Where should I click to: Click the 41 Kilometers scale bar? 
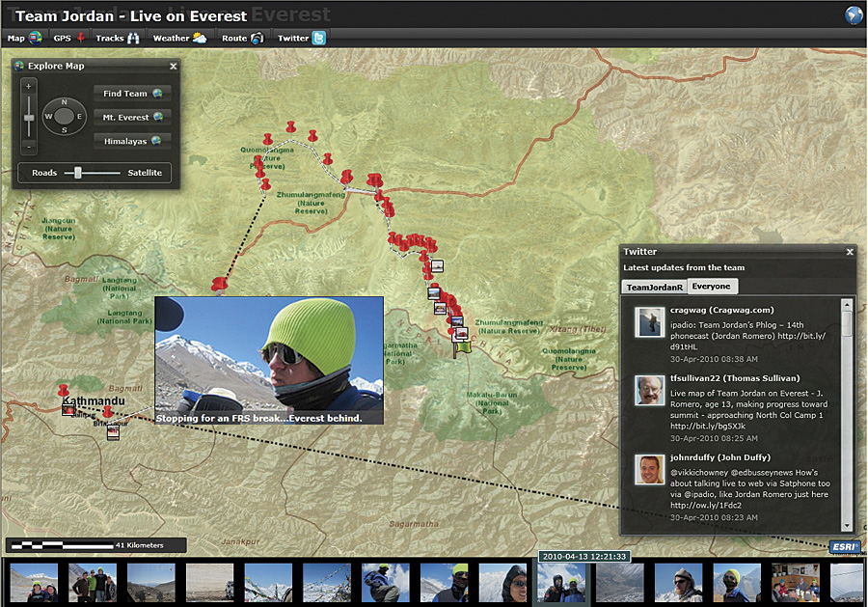[x=95, y=545]
